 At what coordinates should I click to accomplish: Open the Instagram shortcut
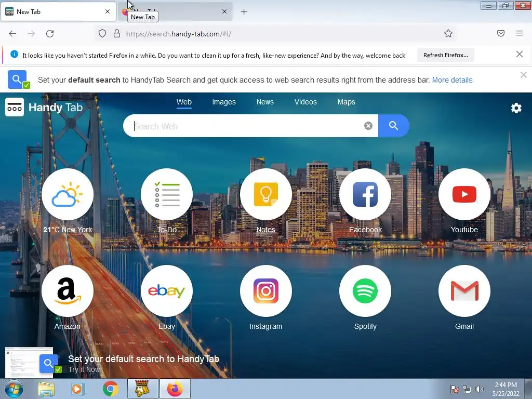point(265,291)
